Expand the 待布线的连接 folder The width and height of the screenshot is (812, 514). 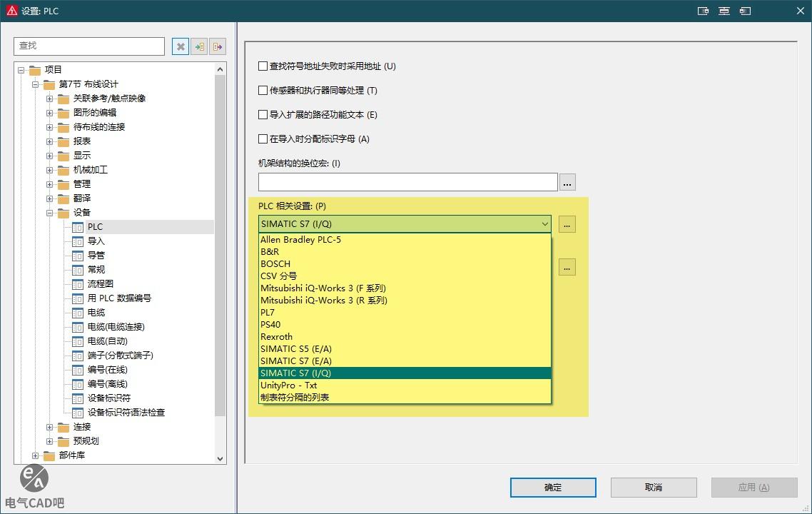click(x=50, y=127)
